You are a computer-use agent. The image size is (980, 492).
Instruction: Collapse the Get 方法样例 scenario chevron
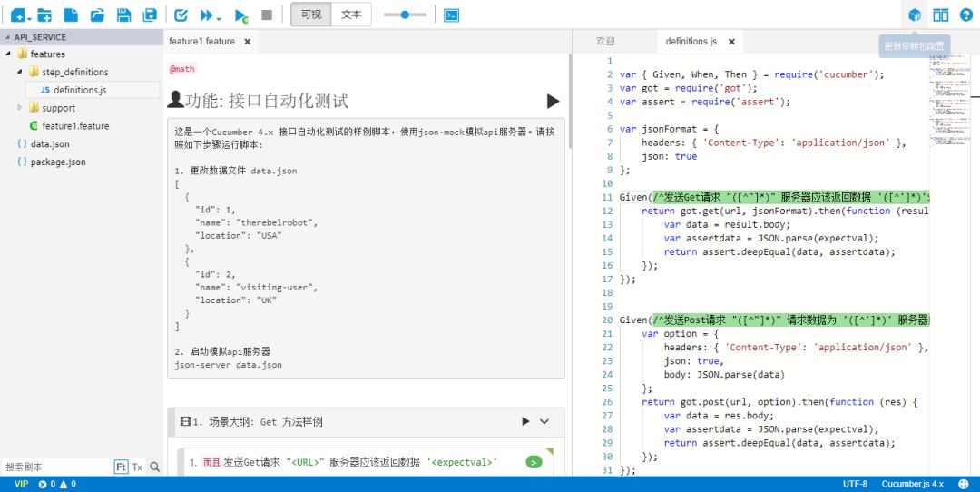pos(544,421)
